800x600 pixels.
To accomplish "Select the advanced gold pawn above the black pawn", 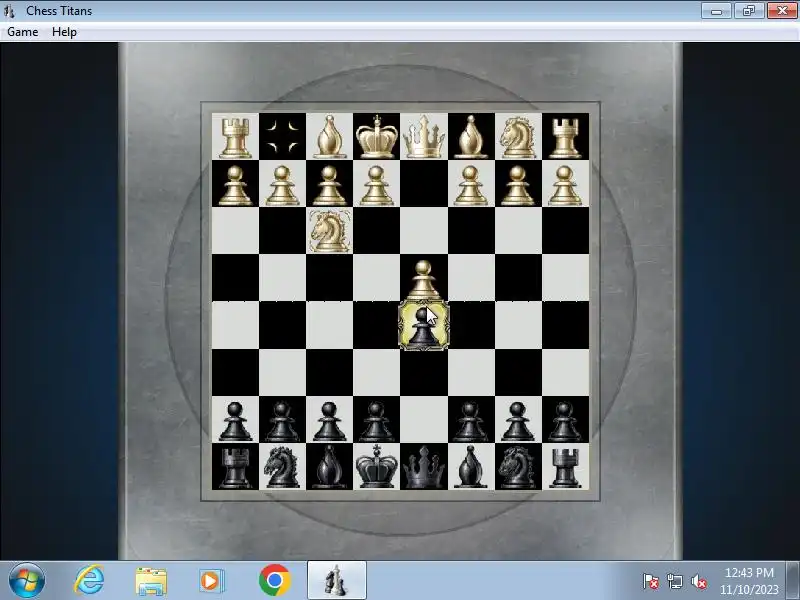I will [423, 280].
